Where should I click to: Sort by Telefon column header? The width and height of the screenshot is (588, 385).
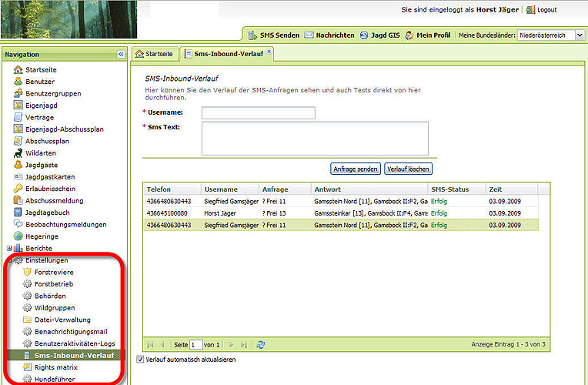click(172, 189)
